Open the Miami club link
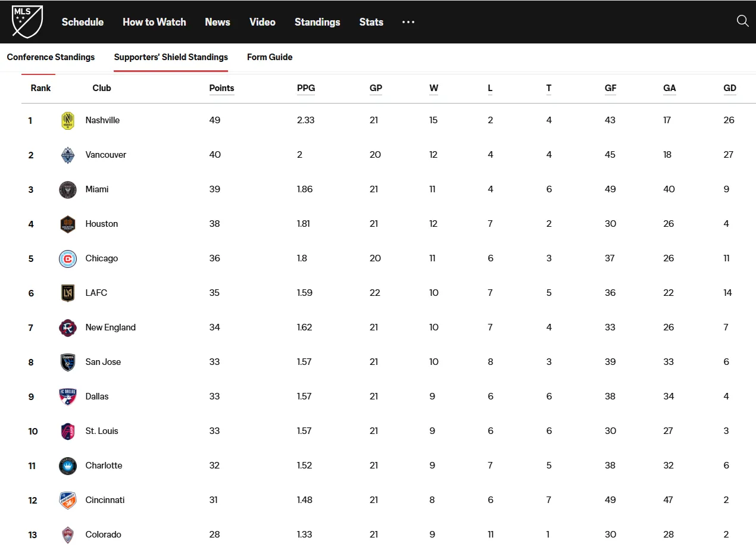Image resolution: width=756 pixels, height=556 pixels. pyautogui.click(x=97, y=189)
